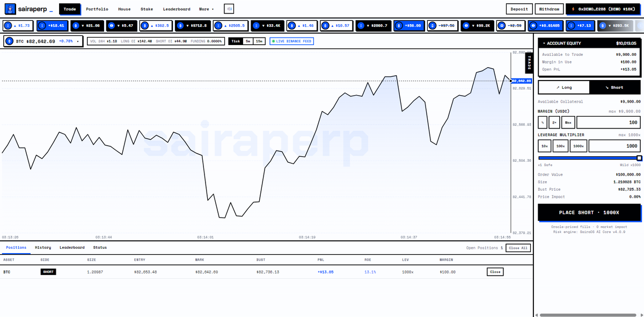
Task: Click into the Margin USDC input field
Action: (608, 123)
